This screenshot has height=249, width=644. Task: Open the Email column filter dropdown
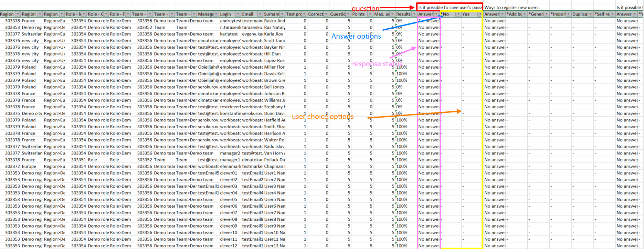[x=260, y=14]
